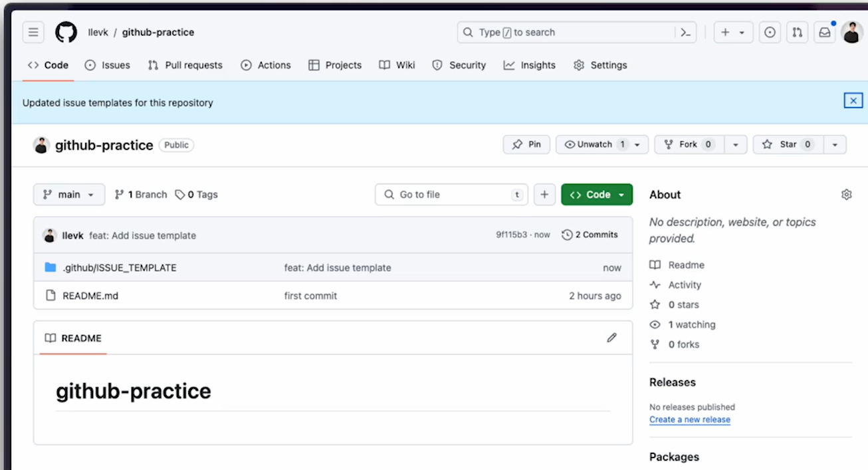Open the .github/ISSUE_TEMPLATE folder
Viewport: 868px width, 470px height.
(x=120, y=268)
